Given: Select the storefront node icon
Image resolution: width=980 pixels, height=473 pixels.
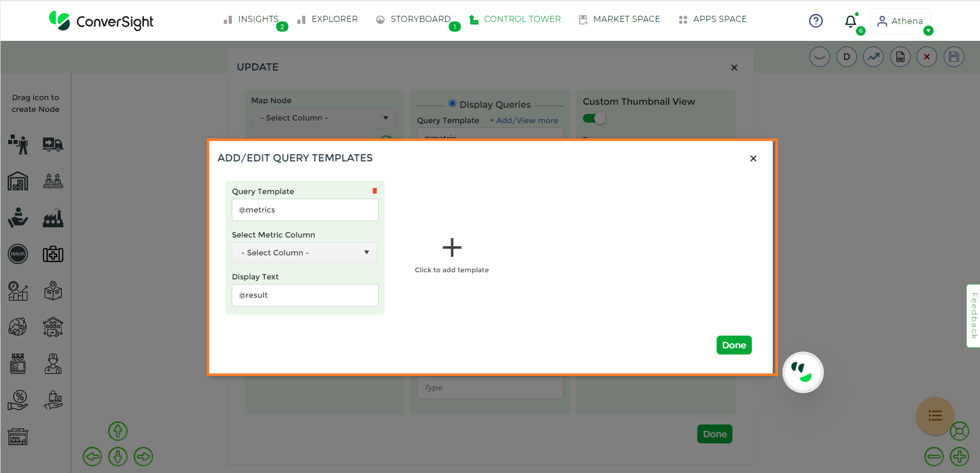Looking at the screenshot, I should tap(18, 437).
